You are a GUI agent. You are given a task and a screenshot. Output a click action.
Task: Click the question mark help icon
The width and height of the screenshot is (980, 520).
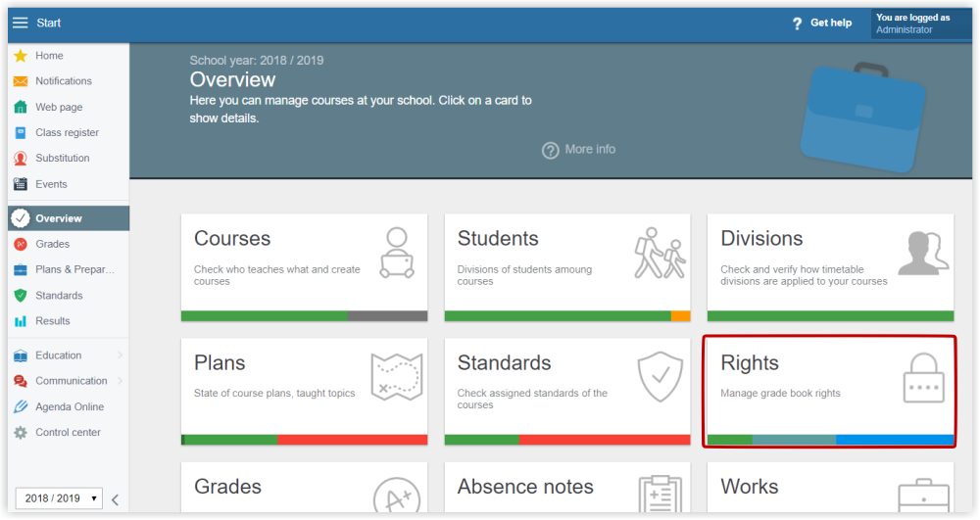[797, 24]
